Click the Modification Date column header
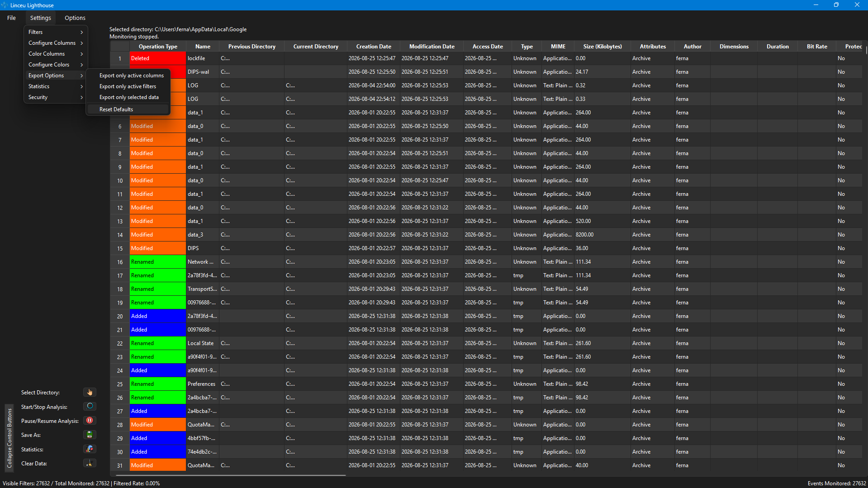Viewport: 868px width, 488px height. pos(432,47)
